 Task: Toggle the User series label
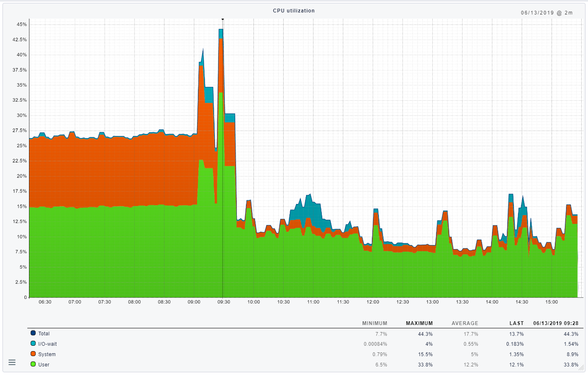click(x=44, y=365)
